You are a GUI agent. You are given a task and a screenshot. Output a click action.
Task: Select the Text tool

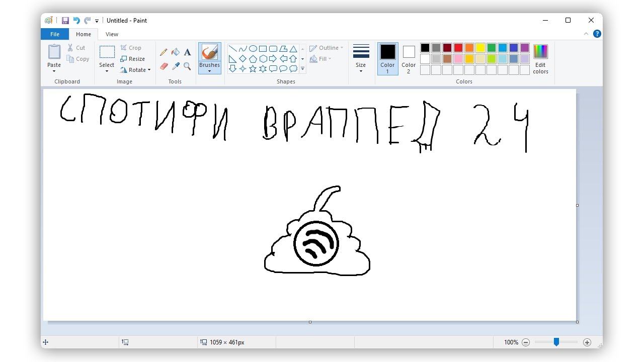click(187, 52)
